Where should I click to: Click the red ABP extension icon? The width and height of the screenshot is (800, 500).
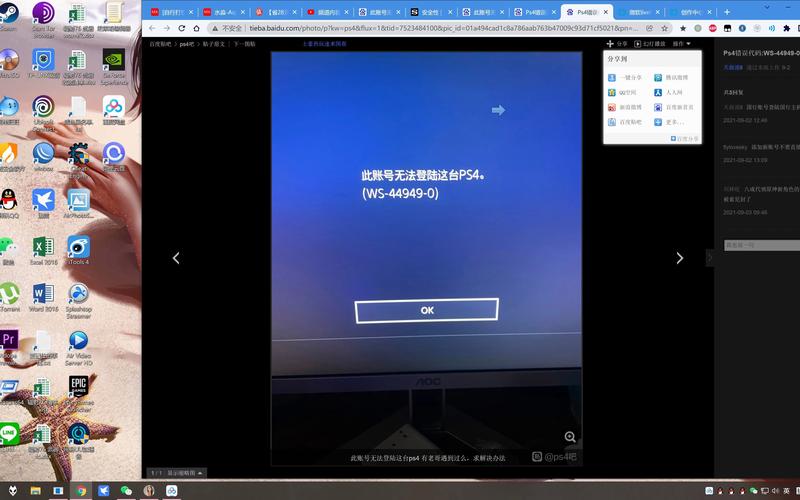pos(712,28)
